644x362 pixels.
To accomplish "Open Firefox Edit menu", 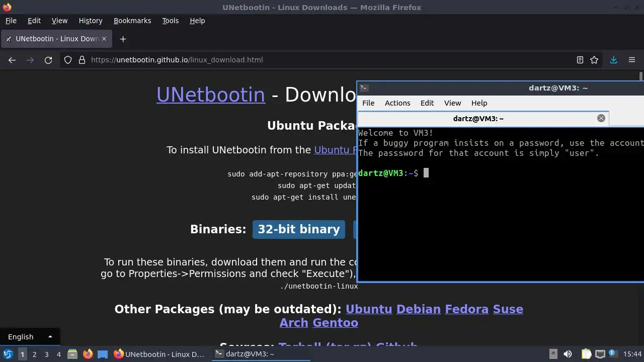I will (x=34, y=21).
